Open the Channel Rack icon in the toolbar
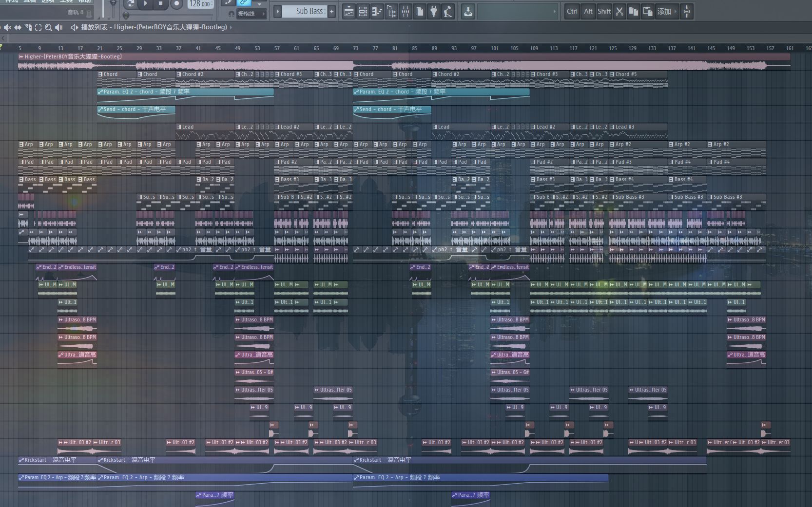This screenshot has width=812, height=507. (363, 11)
